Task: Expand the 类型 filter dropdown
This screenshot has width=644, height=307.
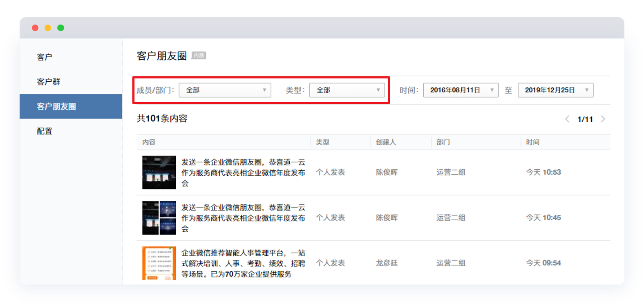Action: tap(347, 90)
